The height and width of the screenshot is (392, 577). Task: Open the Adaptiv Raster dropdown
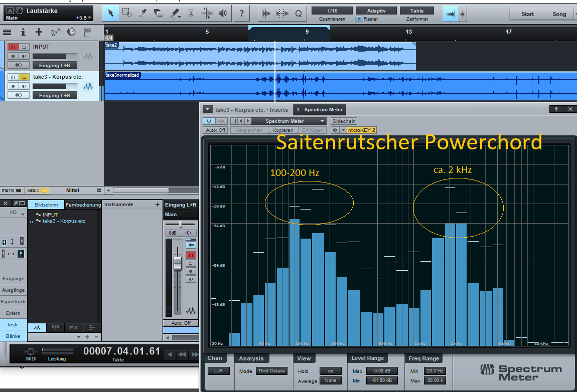point(376,11)
